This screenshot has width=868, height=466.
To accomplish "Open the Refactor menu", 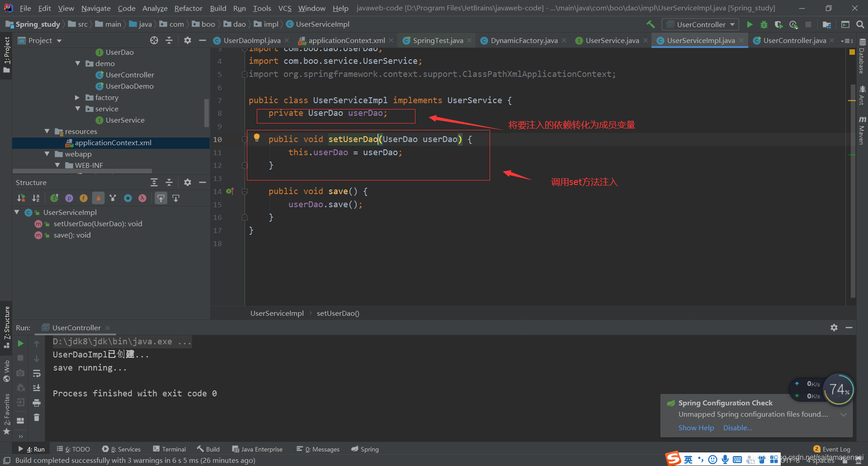I will point(189,8).
